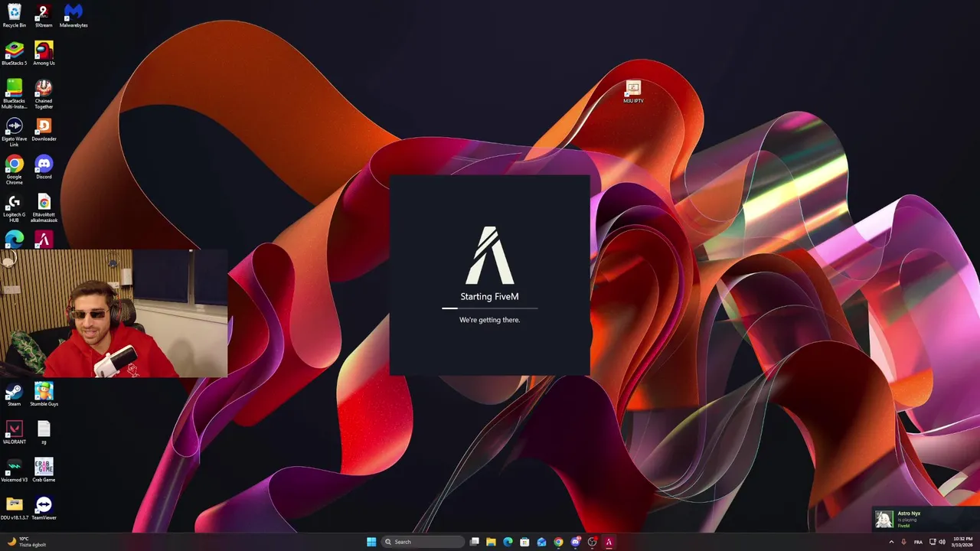Launch the Crab Game shortcut
This screenshot has width=980, height=551.
click(44, 470)
